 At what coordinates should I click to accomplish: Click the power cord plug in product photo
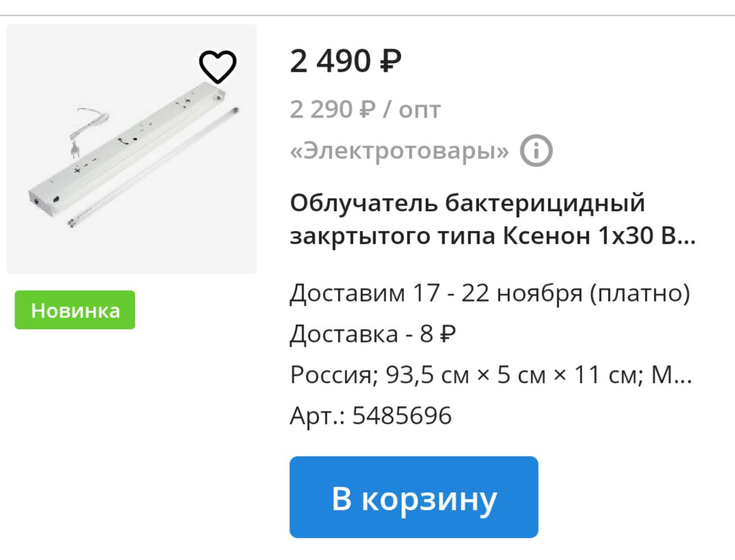[x=74, y=149]
